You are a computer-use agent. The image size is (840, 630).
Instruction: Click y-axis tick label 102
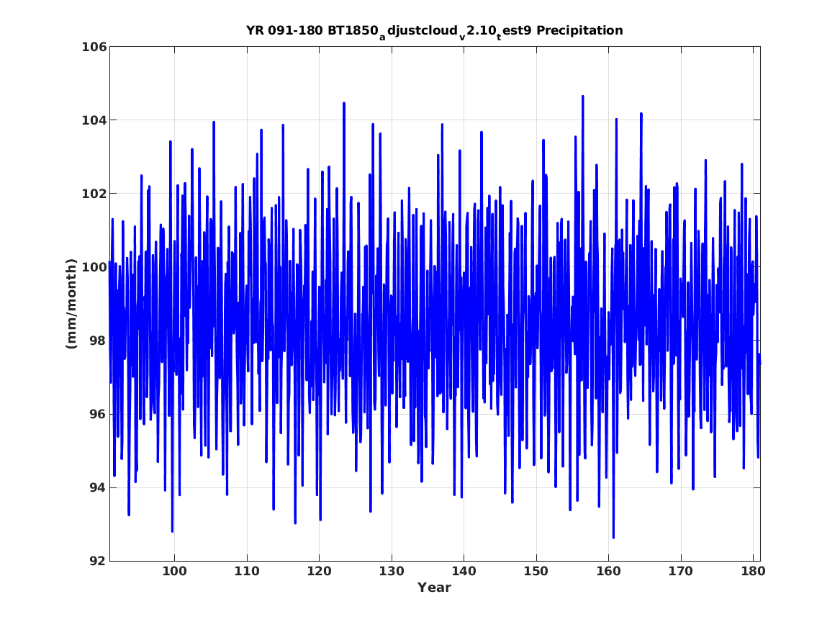(94, 194)
